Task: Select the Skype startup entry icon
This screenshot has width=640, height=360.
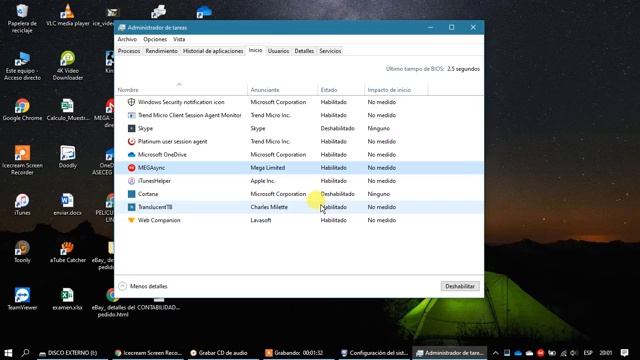Action: click(131, 128)
